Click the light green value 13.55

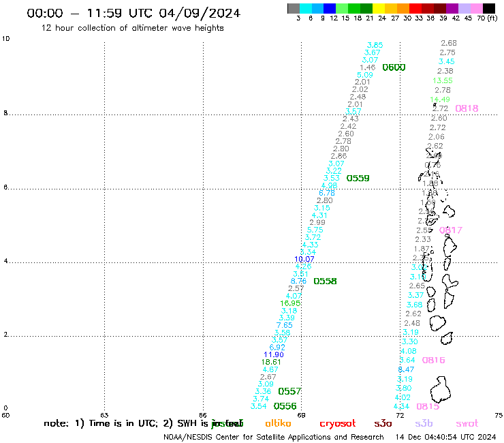pos(443,80)
